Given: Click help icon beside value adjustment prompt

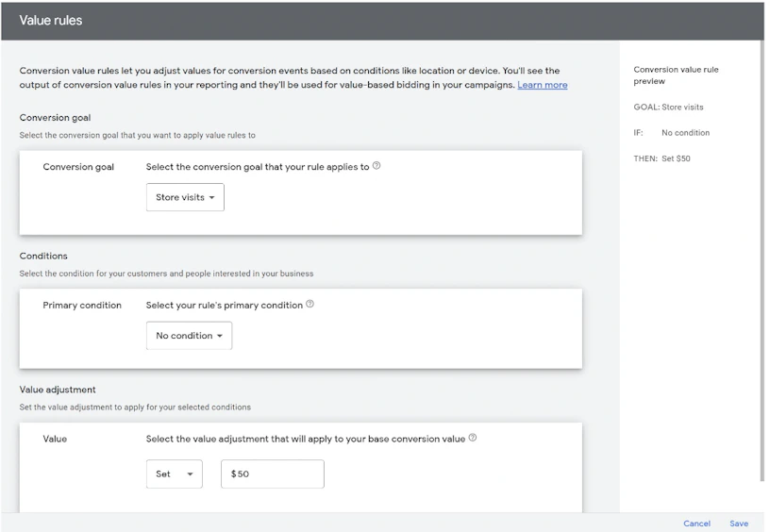Looking at the screenshot, I should pos(473,438).
